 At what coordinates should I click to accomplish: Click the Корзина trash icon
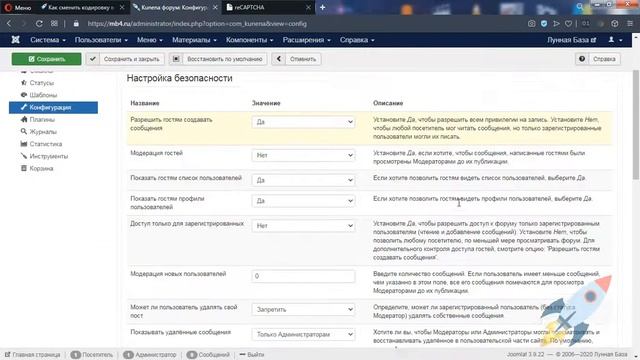(x=24, y=168)
